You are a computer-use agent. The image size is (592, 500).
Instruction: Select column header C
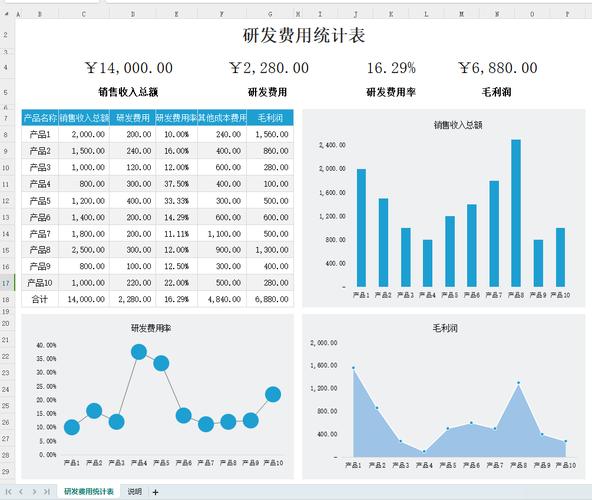point(84,14)
